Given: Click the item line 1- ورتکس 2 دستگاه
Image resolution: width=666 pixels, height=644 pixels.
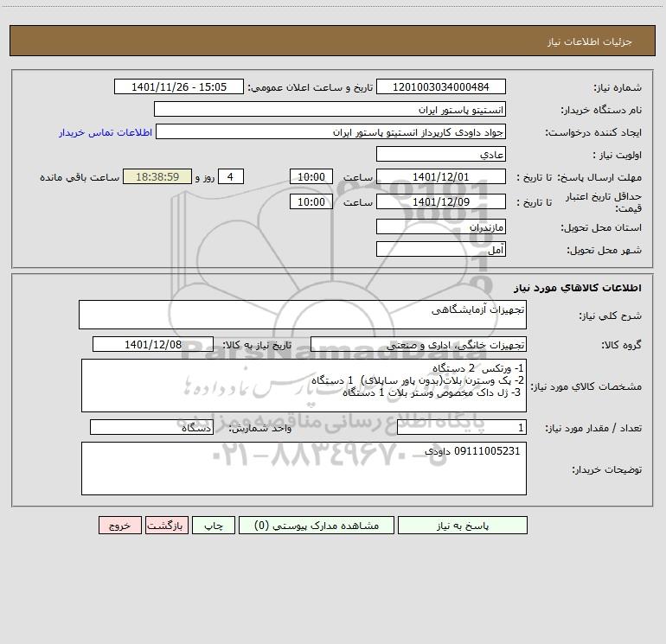Looking at the screenshot, I should pyautogui.click(x=477, y=368).
